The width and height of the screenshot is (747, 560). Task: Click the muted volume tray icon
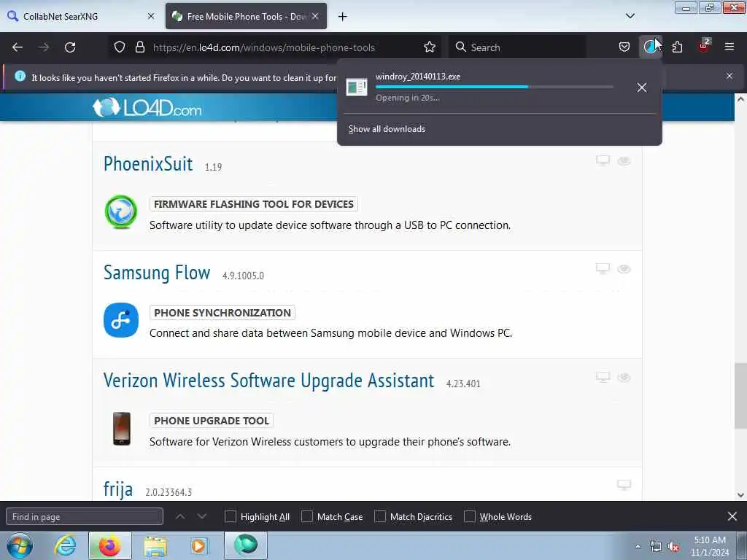[673, 547]
